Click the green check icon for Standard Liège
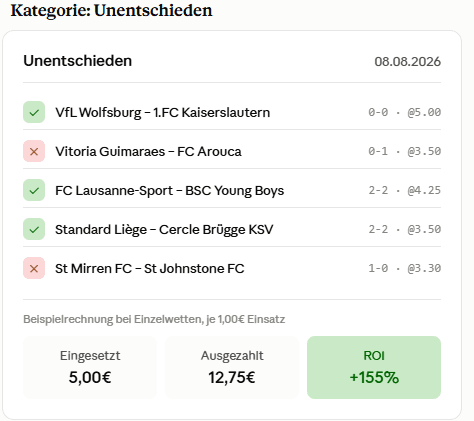This screenshot has width=474, height=421. coord(34,229)
